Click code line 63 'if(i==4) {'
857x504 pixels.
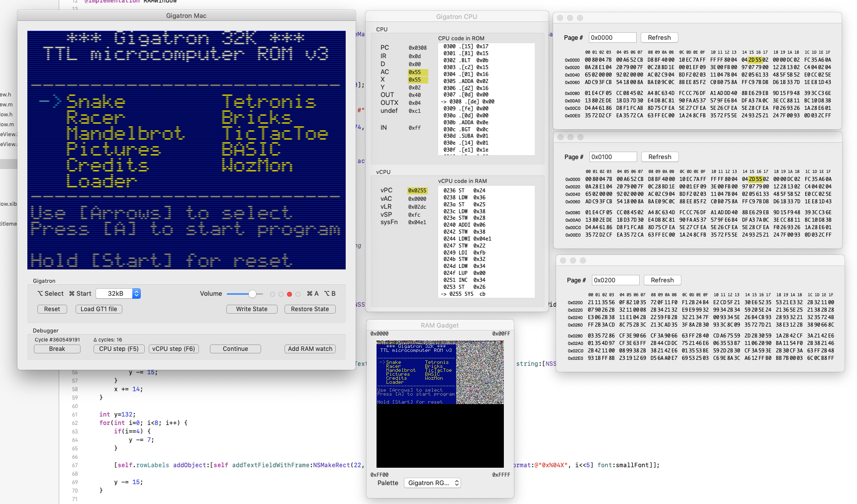coord(132,431)
